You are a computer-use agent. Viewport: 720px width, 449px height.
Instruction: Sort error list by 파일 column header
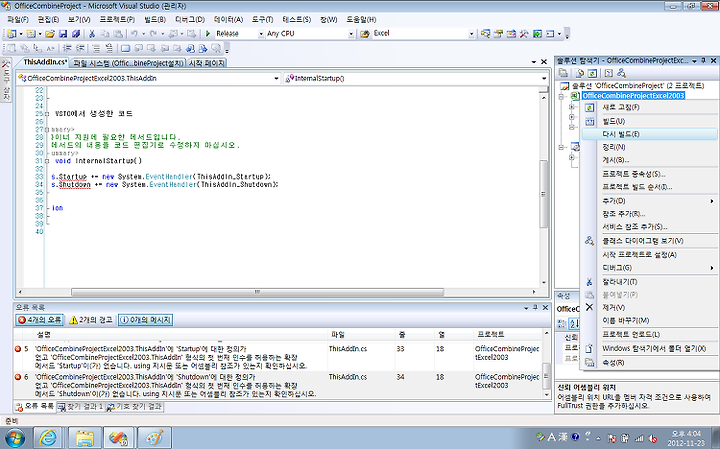pyautogui.click(x=360, y=334)
